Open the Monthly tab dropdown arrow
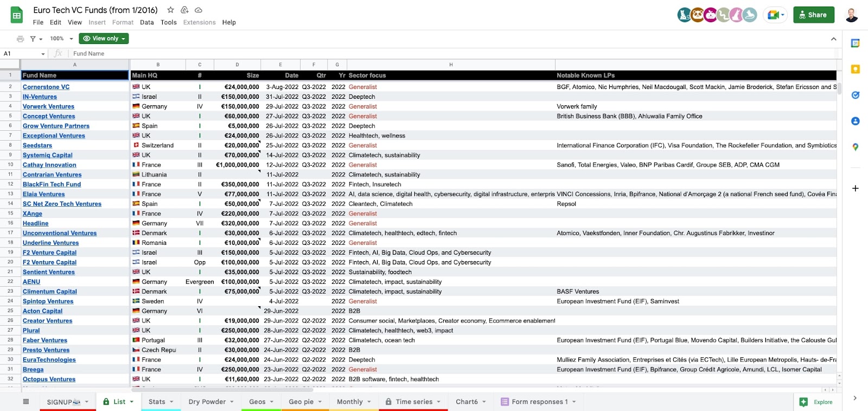The image size is (868, 411). (369, 402)
